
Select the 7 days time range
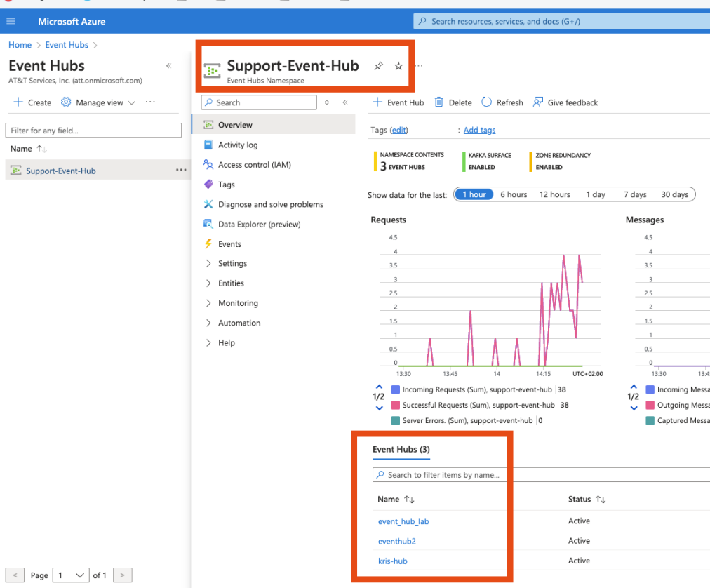click(635, 194)
